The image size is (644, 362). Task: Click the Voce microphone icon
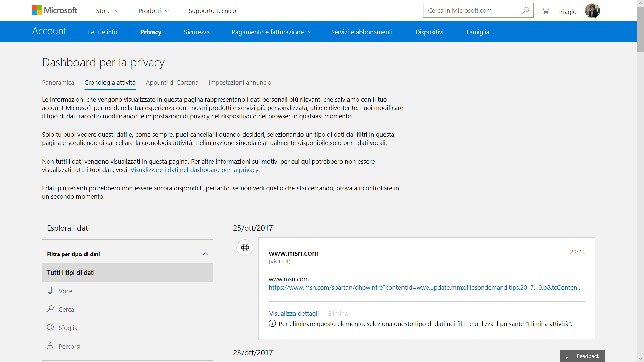[x=50, y=291]
